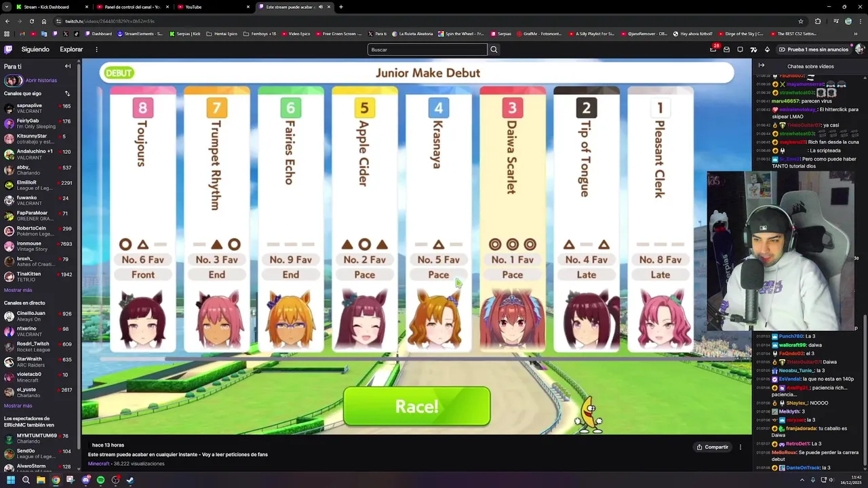Expand Mostrar más under live channels
868x488 pixels.
click(x=18, y=406)
